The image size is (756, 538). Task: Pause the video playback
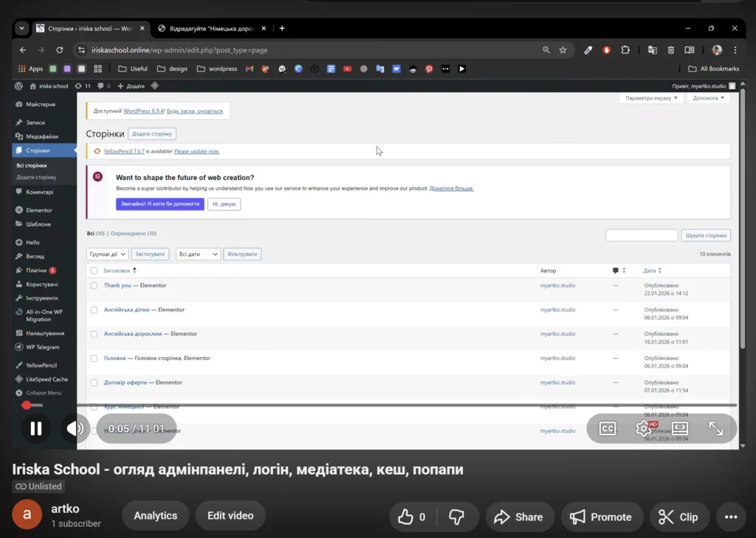click(x=35, y=429)
